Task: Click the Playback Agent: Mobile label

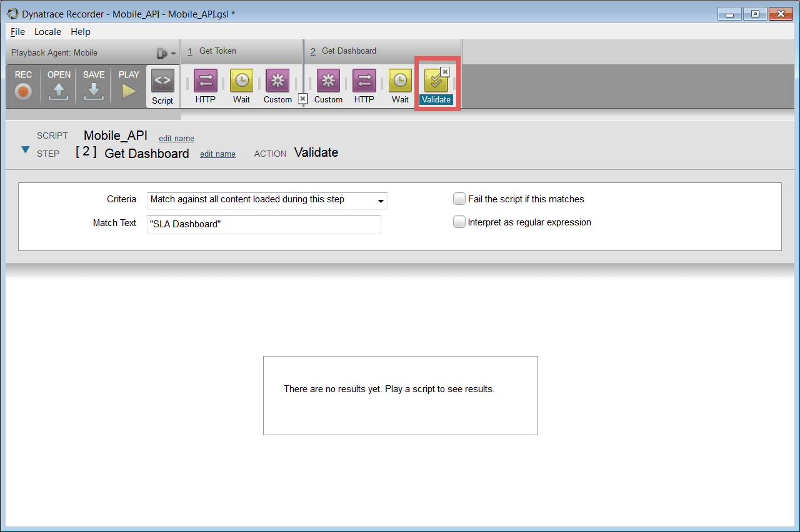Action: [x=54, y=53]
